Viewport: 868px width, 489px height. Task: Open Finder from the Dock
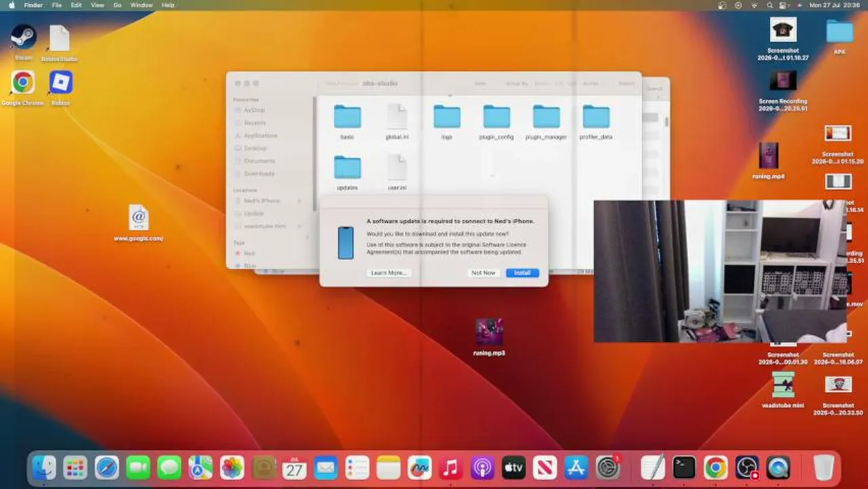pos(44,467)
